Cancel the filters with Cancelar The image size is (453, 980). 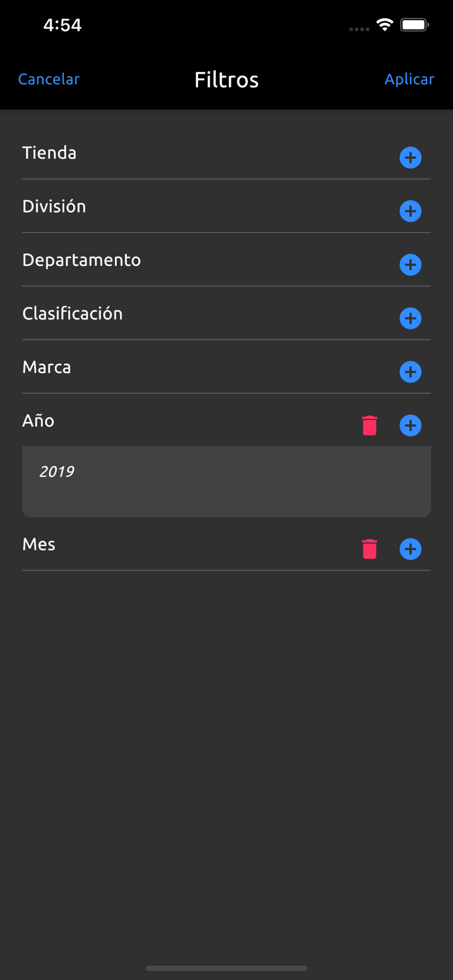pos(48,80)
